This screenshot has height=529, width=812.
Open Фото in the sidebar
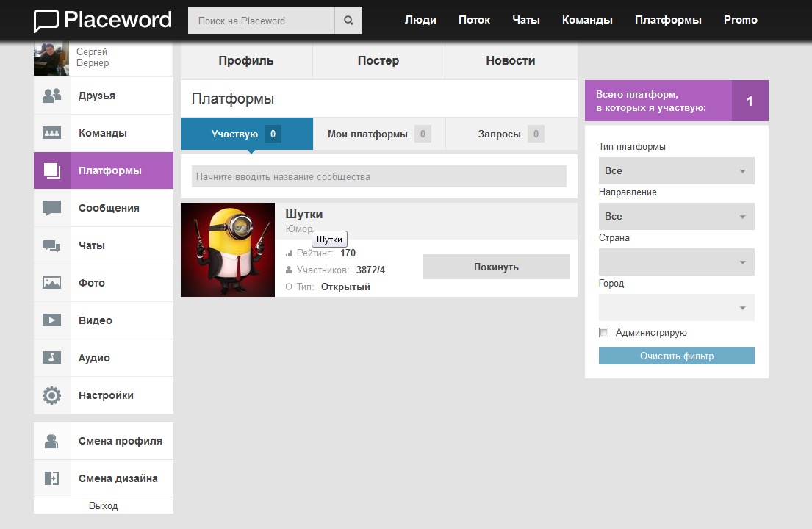(x=104, y=283)
